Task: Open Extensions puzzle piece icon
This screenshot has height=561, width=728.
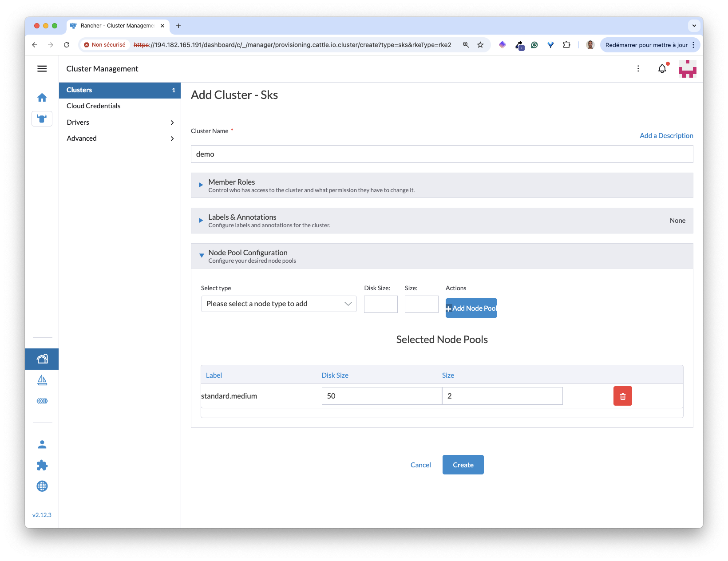Action: click(42, 465)
